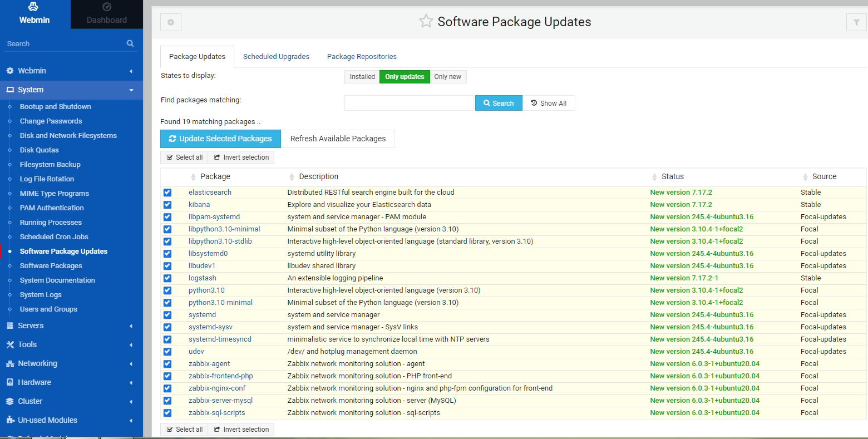The image size is (868, 439).
Task: Click the Webmin cog icon in sidebar
Action: 10,71
